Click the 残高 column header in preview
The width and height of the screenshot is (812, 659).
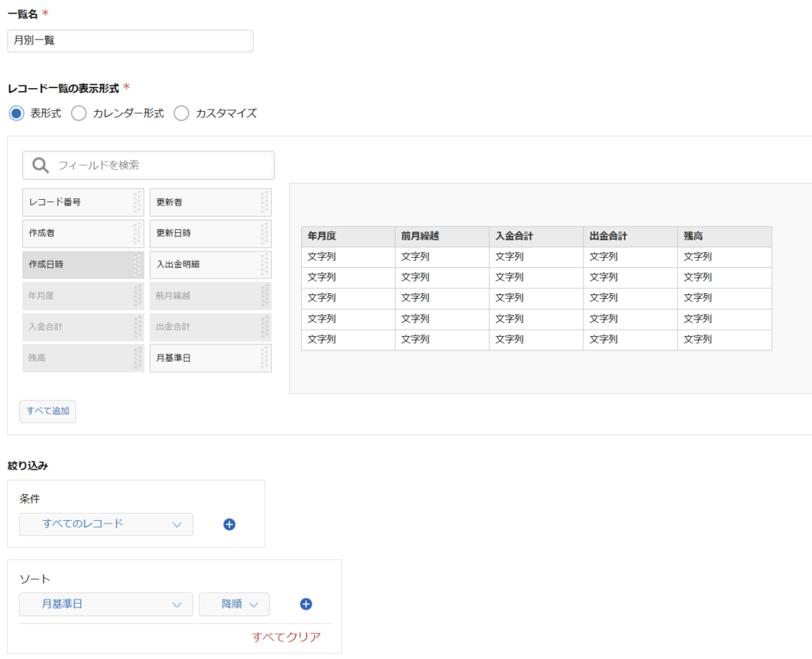tap(724, 236)
